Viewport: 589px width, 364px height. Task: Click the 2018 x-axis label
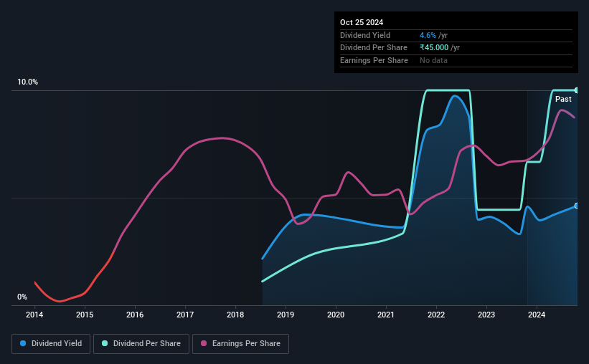click(235, 315)
